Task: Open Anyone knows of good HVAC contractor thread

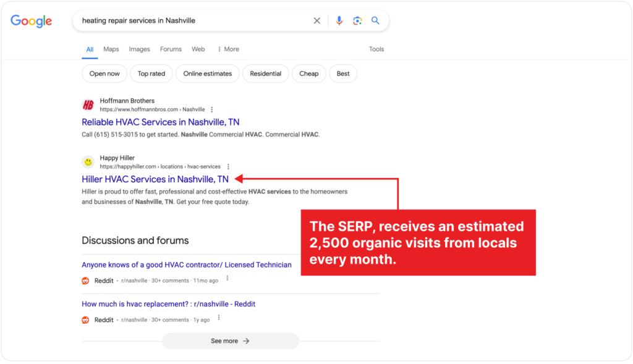Action: pos(187,265)
